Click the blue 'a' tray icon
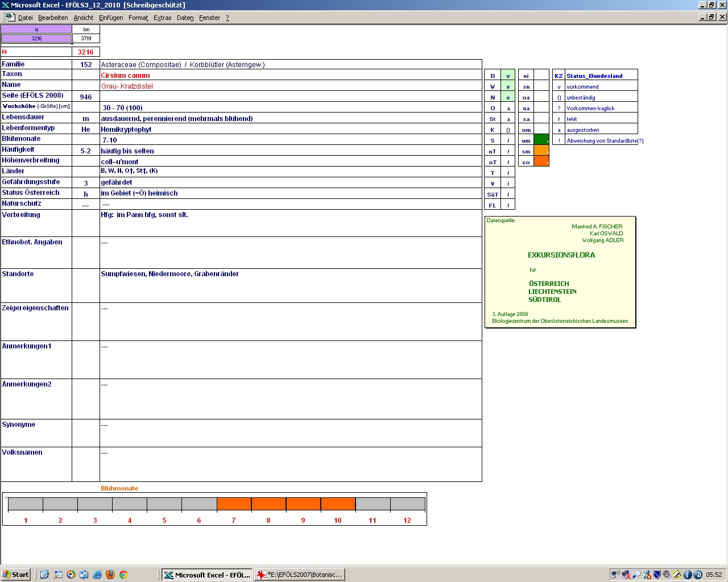 click(x=697, y=575)
